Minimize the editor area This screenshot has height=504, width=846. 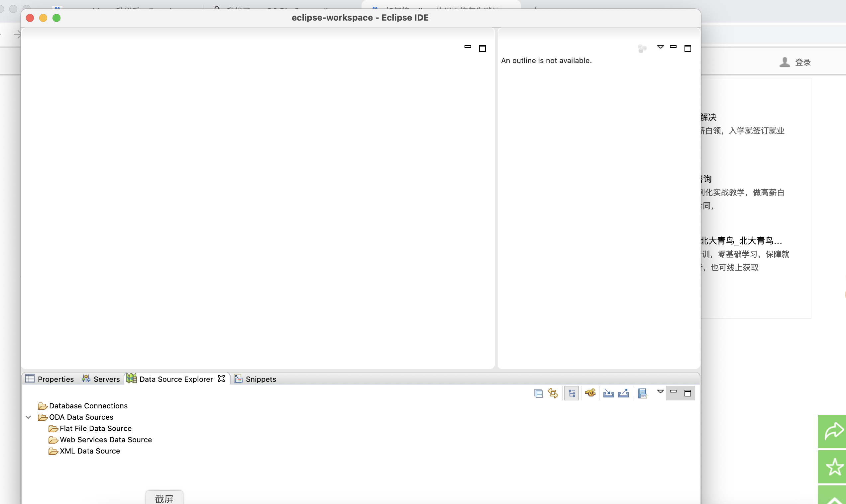click(x=468, y=47)
